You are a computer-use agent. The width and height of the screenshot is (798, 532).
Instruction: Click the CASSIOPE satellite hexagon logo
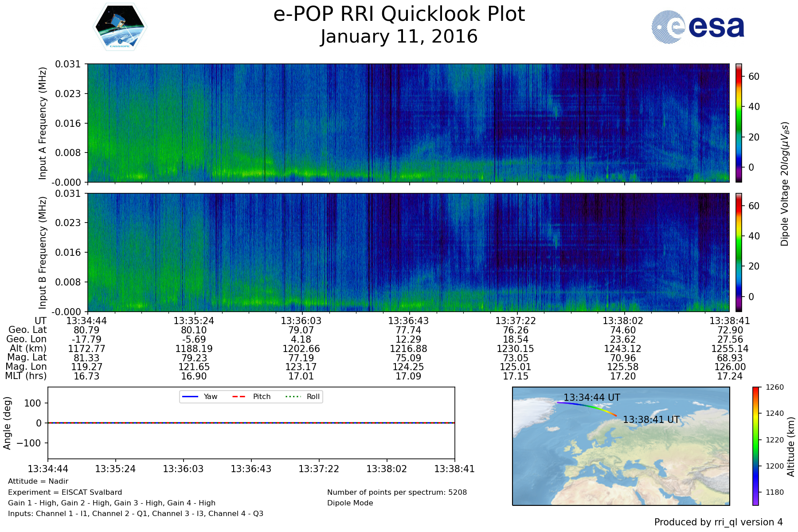click(x=120, y=27)
